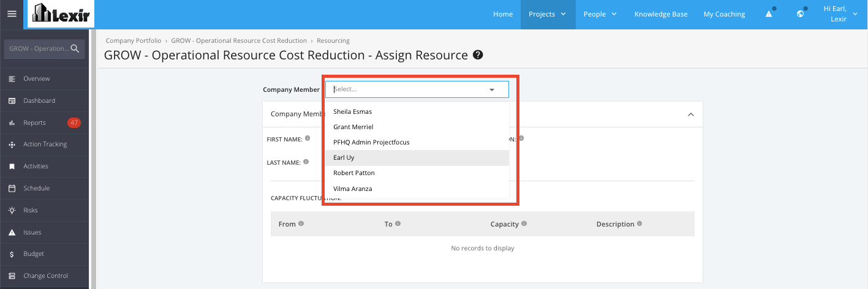Click the Budget dollar icon
This screenshot has height=289, width=868.
(12, 253)
